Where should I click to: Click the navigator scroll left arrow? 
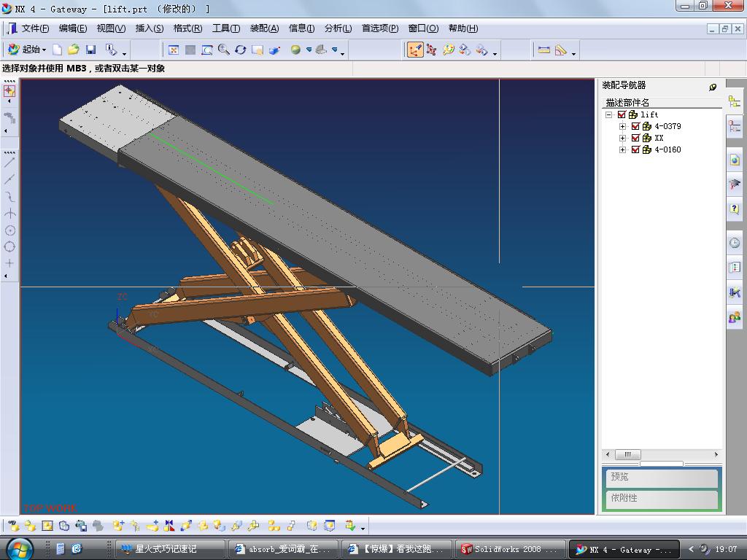coord(608,454)
